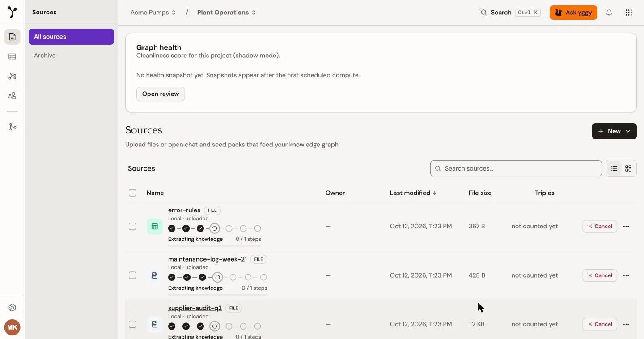Click the File size column header
The height and width of the screenshot is (339, 644).
(480, 193)
